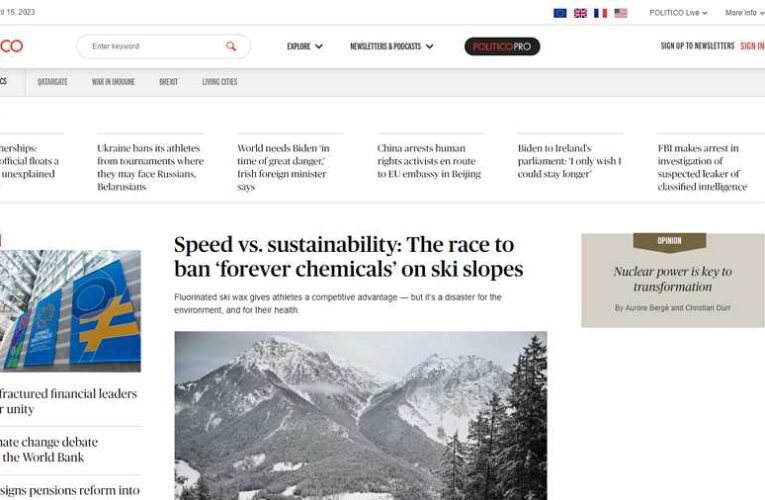Expand Newsletters & Podcasts dropdown
765x500 pixels.
pyautogui.click(x=391, y=46)
